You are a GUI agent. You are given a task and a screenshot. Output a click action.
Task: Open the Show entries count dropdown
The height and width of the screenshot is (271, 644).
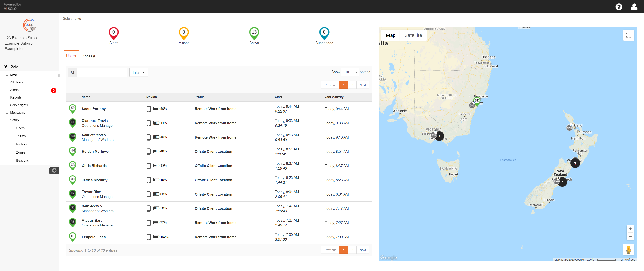tap(350, 72)
